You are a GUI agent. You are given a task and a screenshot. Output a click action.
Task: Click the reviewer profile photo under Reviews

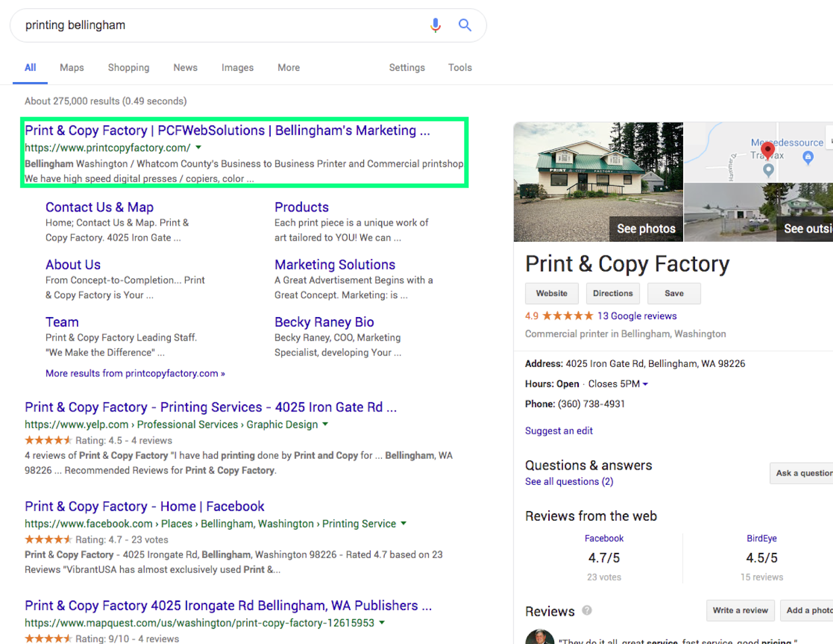point(539,637)
